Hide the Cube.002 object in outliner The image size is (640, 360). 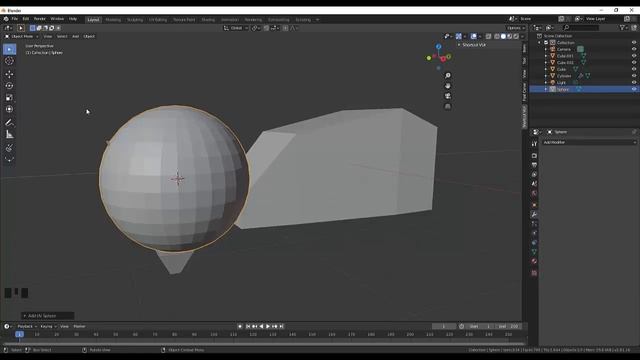[634, 62]
